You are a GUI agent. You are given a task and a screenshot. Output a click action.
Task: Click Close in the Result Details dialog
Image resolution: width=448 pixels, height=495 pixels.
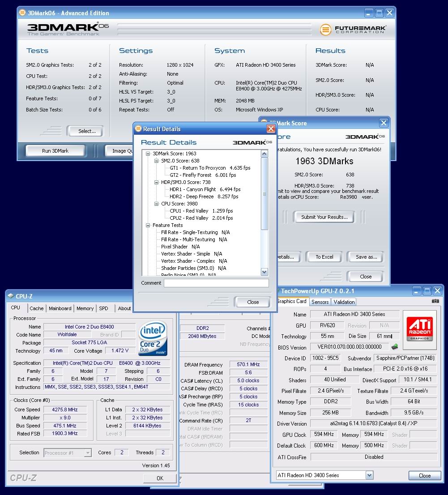pyautogui.click(x=253, y=302)
